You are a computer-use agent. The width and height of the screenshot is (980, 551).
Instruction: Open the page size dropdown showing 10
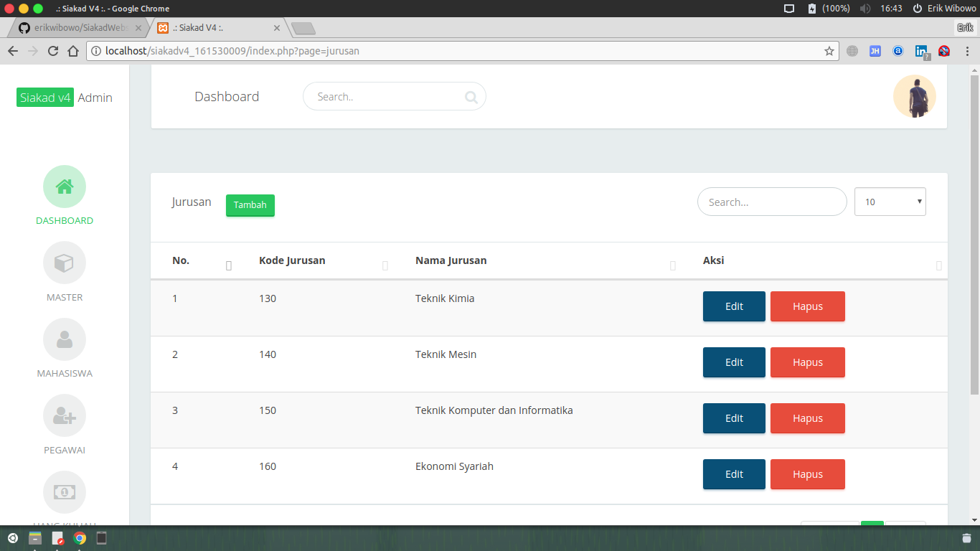pos(890,202)
